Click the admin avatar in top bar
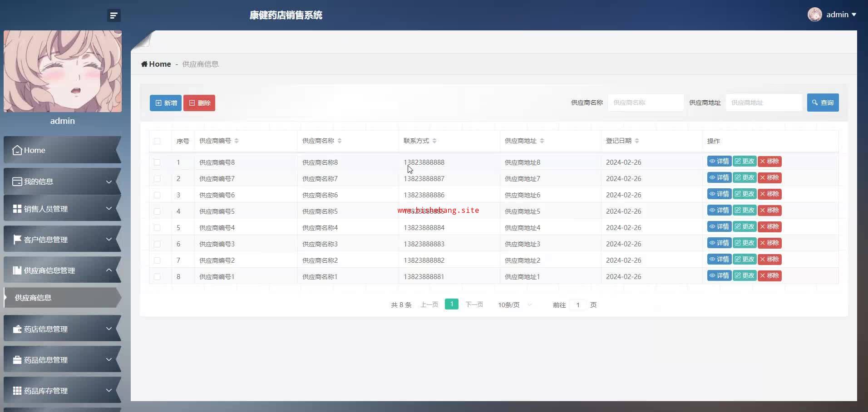 coord(814,15)
